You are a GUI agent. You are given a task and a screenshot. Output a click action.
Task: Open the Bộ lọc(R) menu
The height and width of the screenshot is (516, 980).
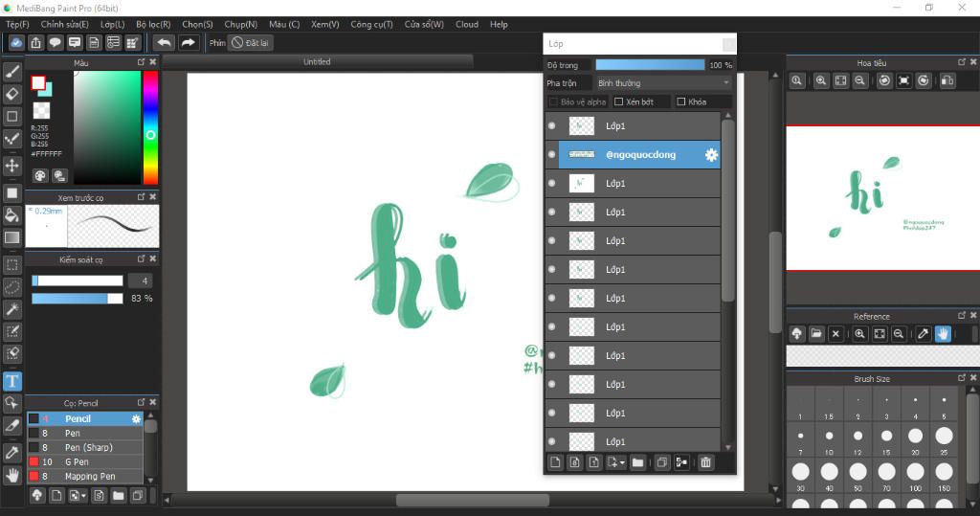[153, 24]
